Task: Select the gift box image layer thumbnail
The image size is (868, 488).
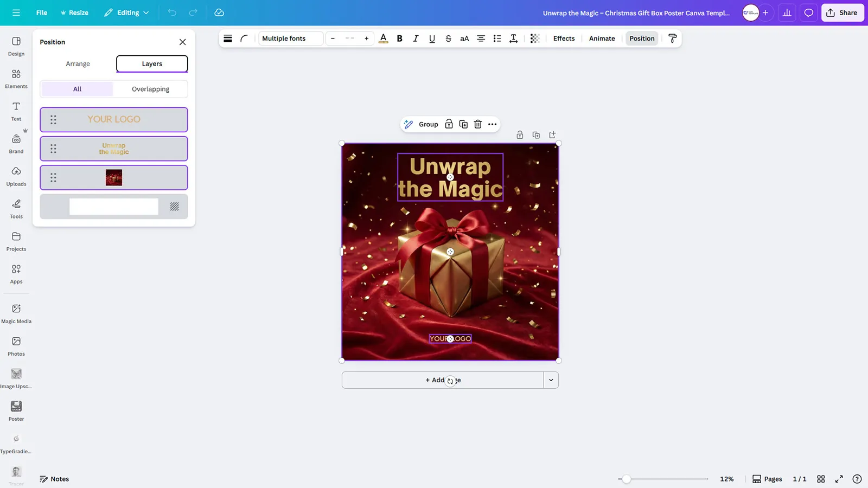Action: [x=113, y=177]
